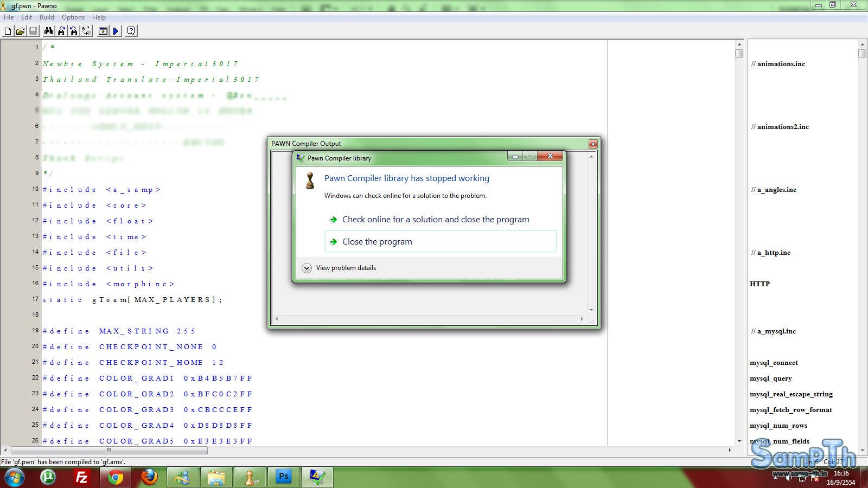Select mysql_real_escape_string in the function list
Image resolution: width=868 pixels, height=488 pixels.
tap(792, 394)
